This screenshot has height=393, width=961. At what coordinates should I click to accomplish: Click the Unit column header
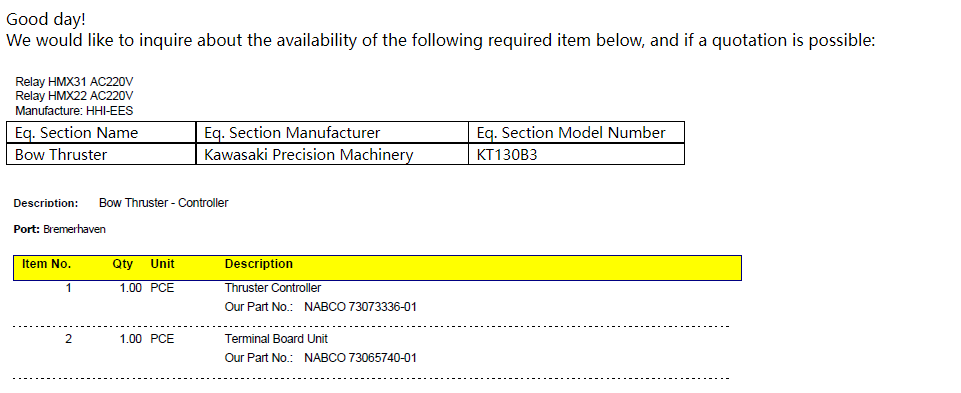click(x=162, y=264)
